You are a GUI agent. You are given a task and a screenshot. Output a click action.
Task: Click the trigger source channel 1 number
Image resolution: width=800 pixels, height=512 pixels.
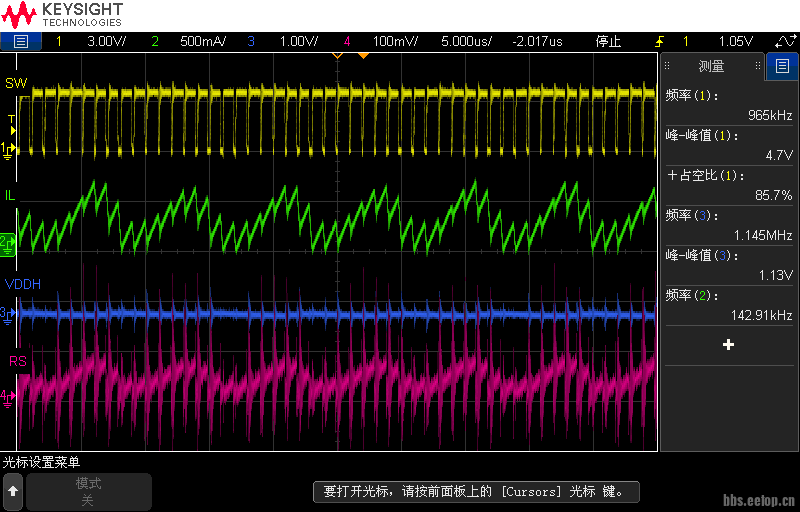pyautogui.click(x=685, y=41)
